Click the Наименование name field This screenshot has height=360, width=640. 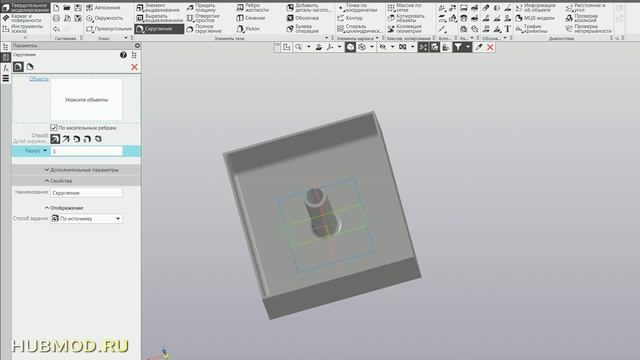[87, 193]
